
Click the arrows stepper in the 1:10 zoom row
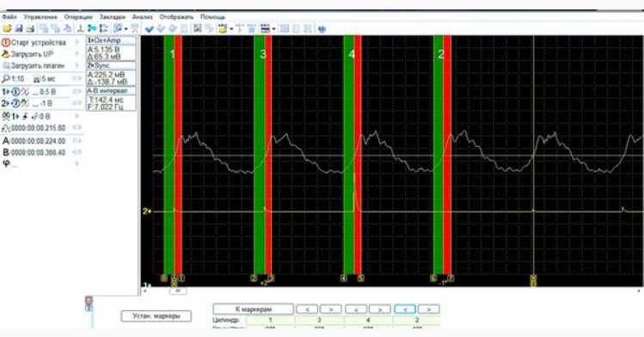(x=77, y=79)
